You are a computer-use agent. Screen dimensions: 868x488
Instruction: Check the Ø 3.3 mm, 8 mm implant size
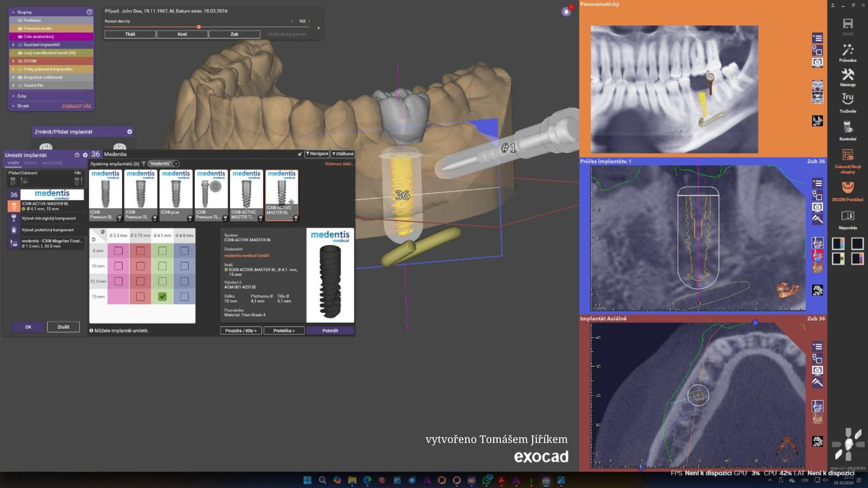[x=118, y=251]
